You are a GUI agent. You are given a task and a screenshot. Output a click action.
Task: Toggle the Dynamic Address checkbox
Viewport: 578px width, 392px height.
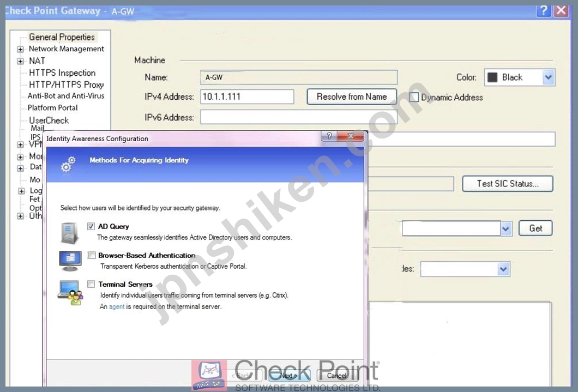414,97
